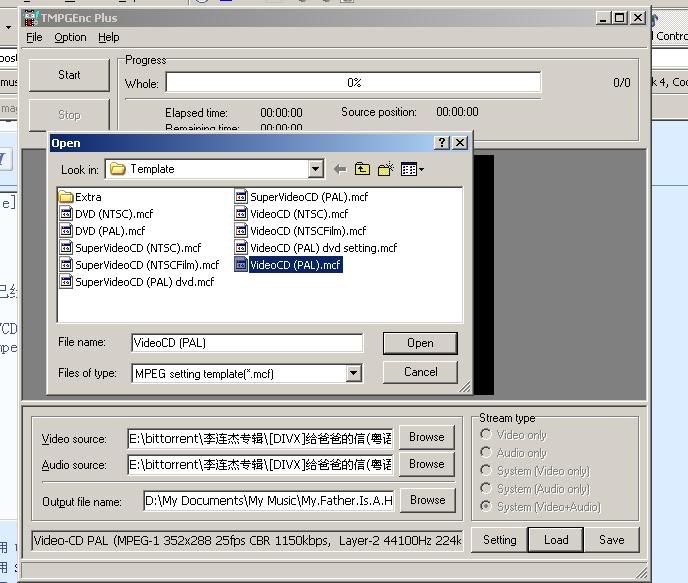Click SuperVideoCD (PAL).mcf file icon
688x583 pixels.
coord(241,197)
